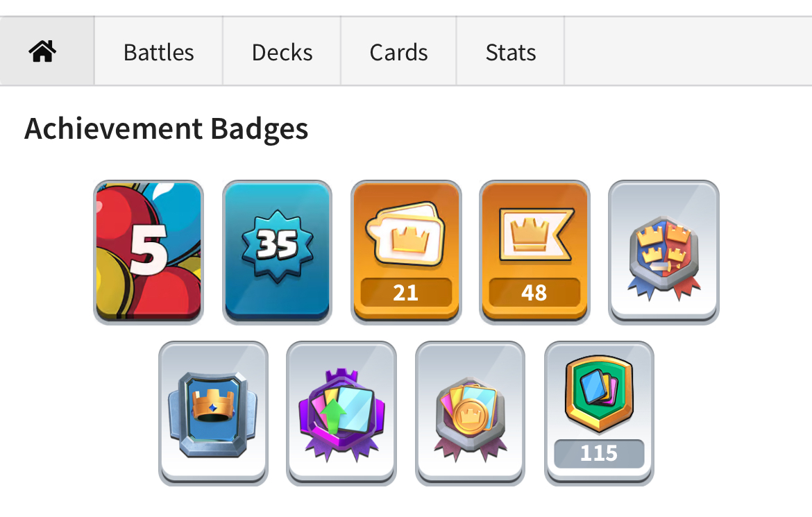Open the Battles tab

[158, 51]
